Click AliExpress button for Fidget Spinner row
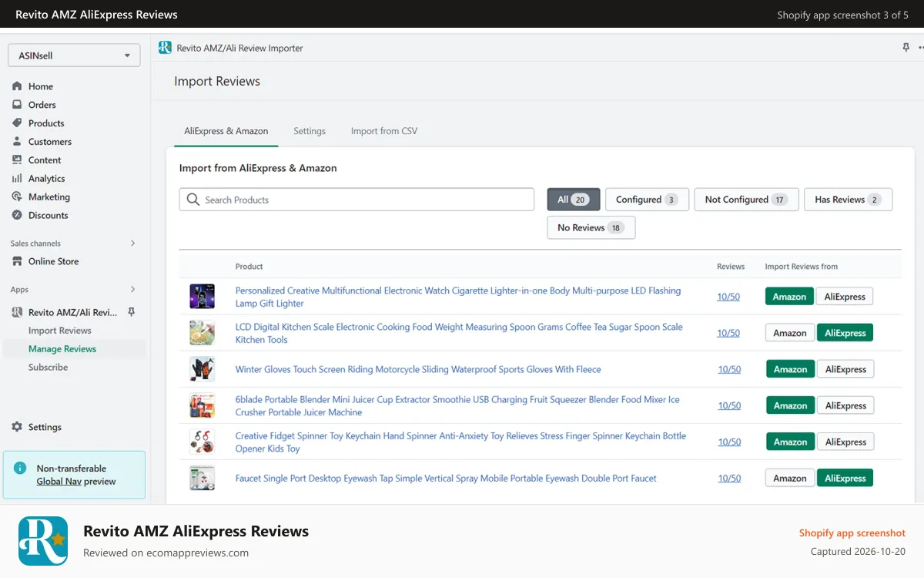The width and height of the screenshot is (924, 578). point(845,442)
